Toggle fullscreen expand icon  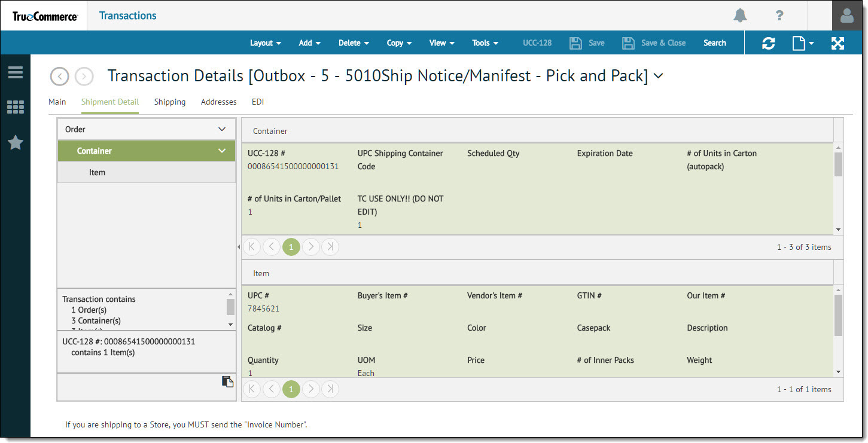click(x=837, y=43)
